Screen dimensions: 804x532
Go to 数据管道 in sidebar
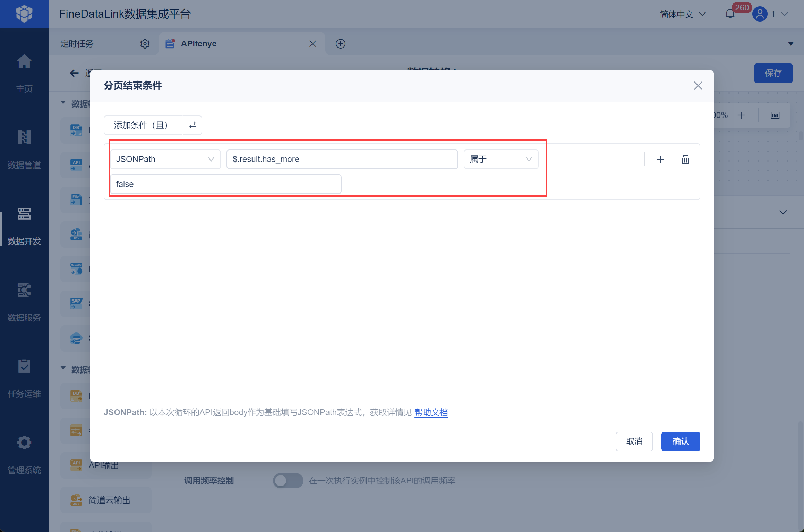(x=24, y=149)
